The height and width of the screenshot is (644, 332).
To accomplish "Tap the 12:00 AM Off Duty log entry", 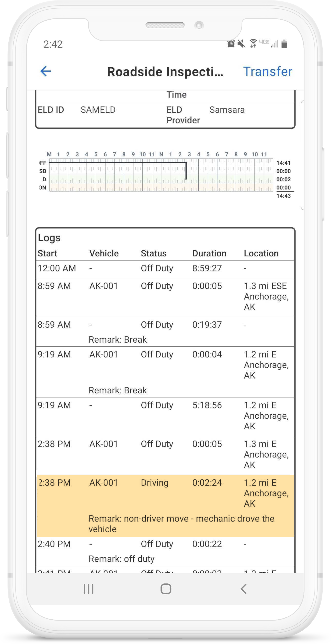I will (165, 269).
